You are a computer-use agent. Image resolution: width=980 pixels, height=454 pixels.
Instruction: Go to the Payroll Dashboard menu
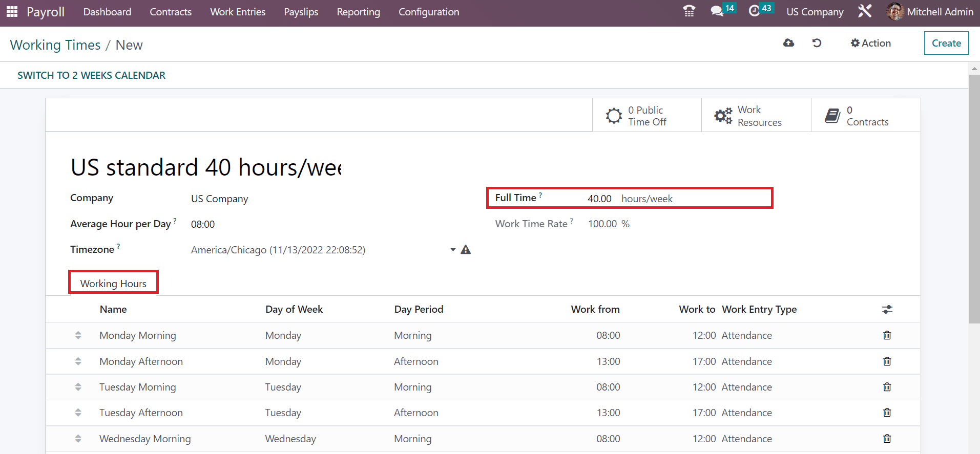[x=107, y=12]
